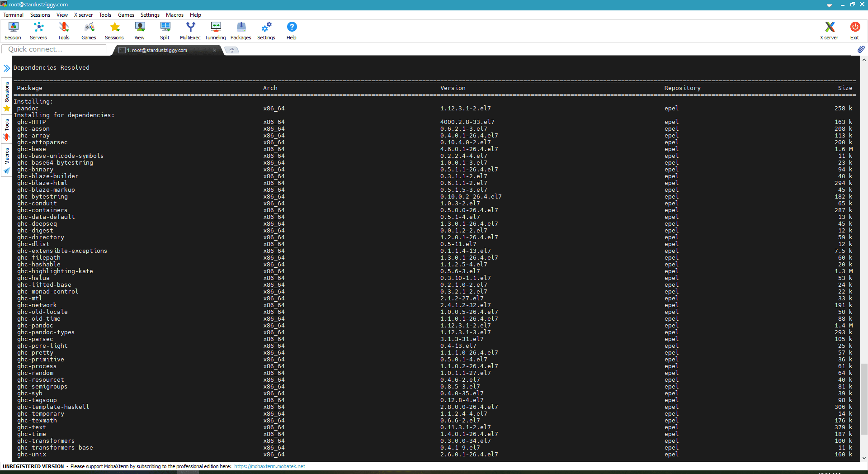Click the terminal vertical scrollbar thumb

[864, 398]
